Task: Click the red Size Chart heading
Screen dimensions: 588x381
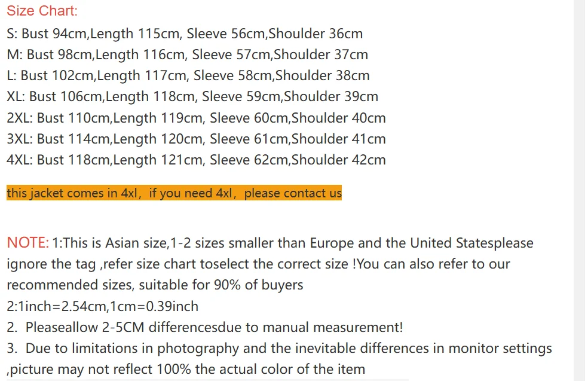Action: [x=42, y=11]
